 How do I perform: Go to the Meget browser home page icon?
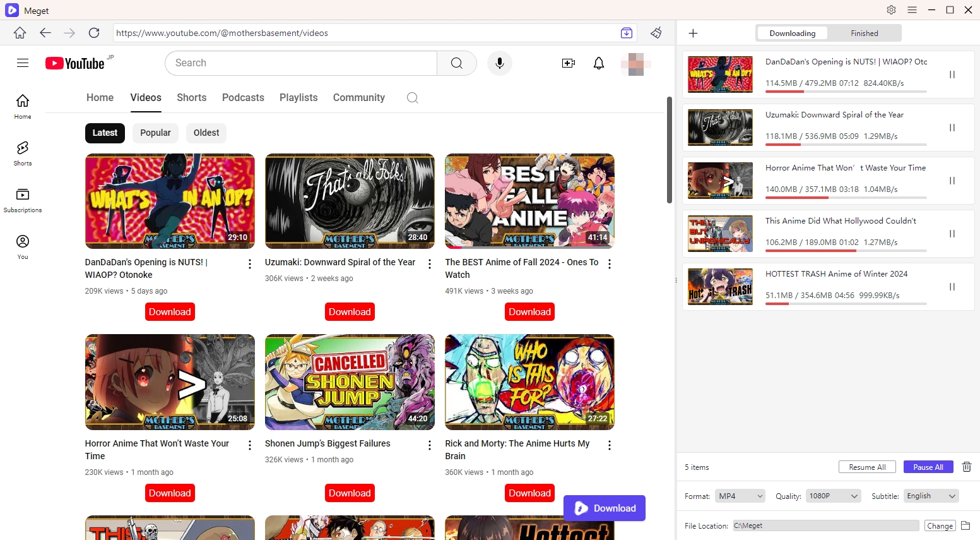click(x=20, y=33)
